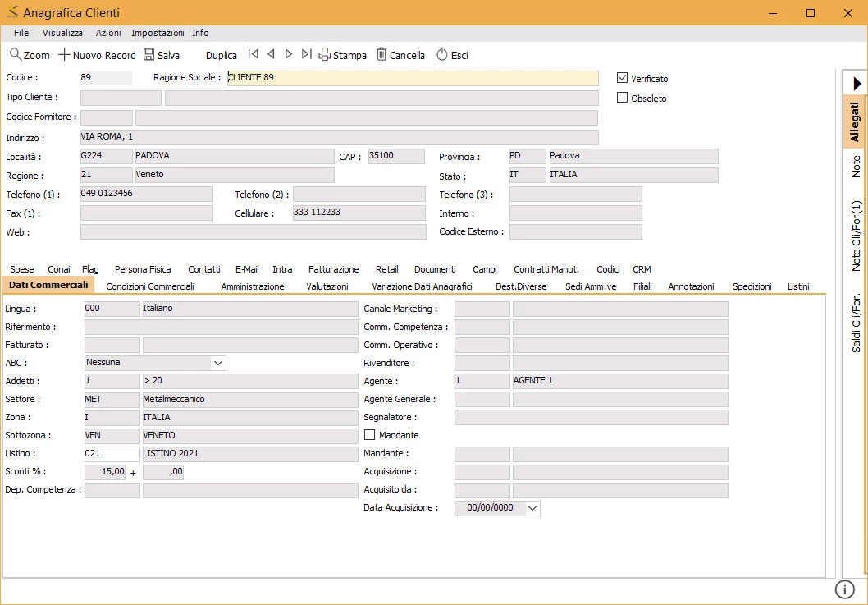The height and width of the screenshot is (605, 868).
Task: Delete the record with Cancella
Action: pos(400,55)
